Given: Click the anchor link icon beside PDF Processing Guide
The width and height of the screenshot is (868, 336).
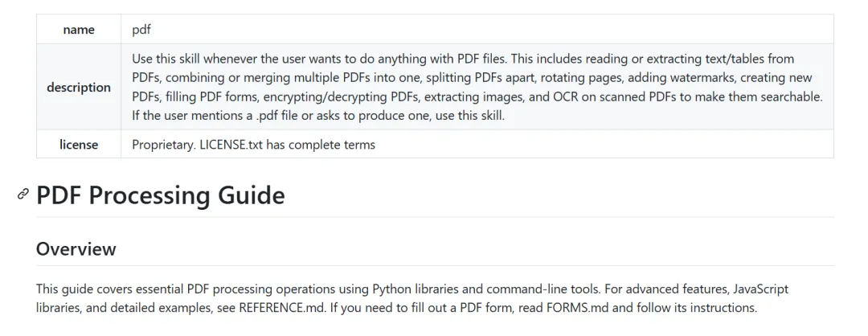Looking at the screenshot, I should (x=23, y=195).
